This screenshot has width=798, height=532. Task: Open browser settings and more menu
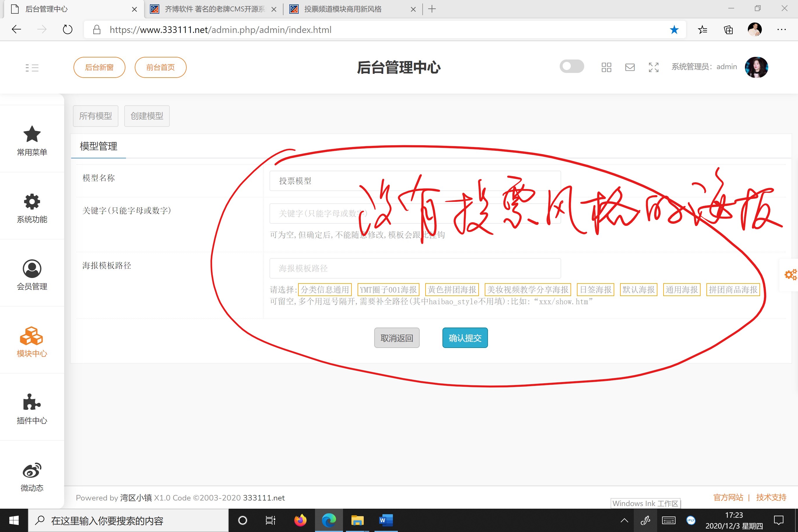point(781,30)
